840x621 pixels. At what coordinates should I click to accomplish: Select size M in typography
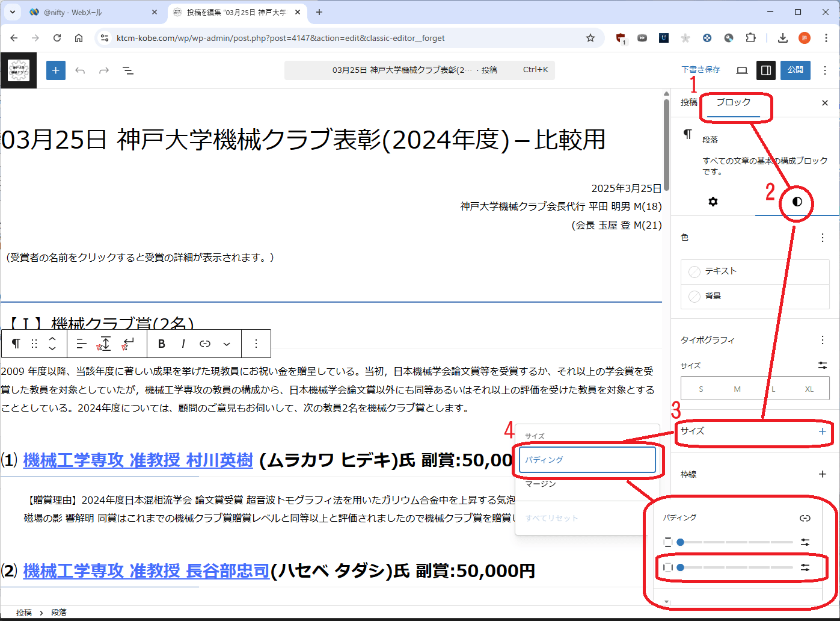[737, 389]
